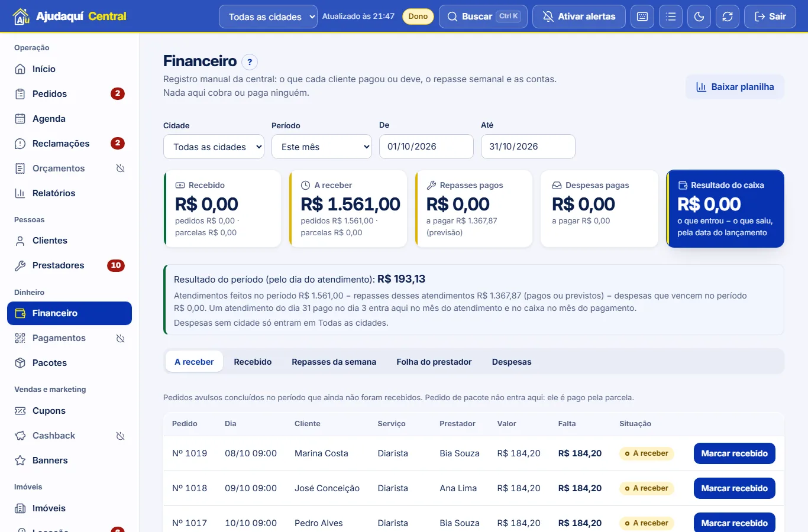Image resolution: width=808 pixels, height=532 pixels.
Task: Go to Clientes in the sidebar
Action: pyautogui.click(x=69, y=241)
